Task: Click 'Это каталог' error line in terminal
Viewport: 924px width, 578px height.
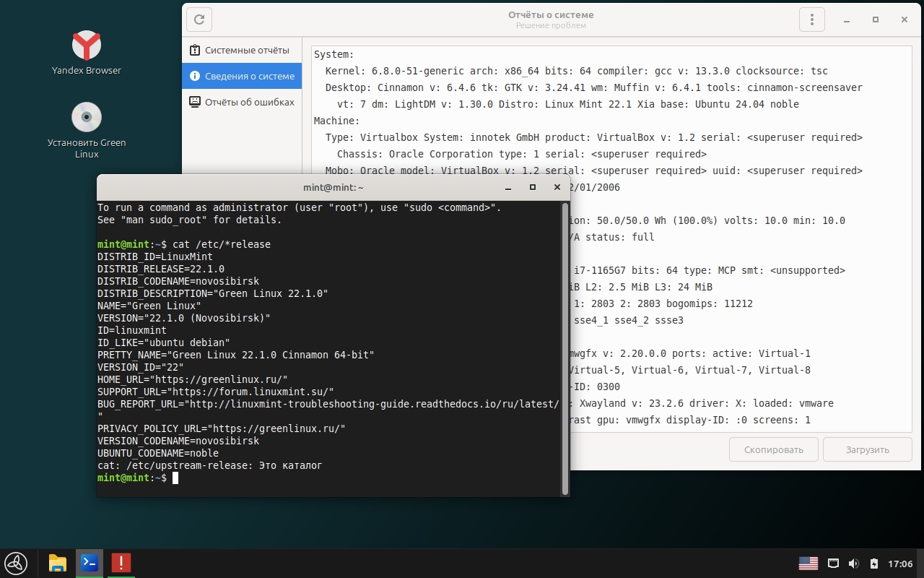Action: coord(210,465)
